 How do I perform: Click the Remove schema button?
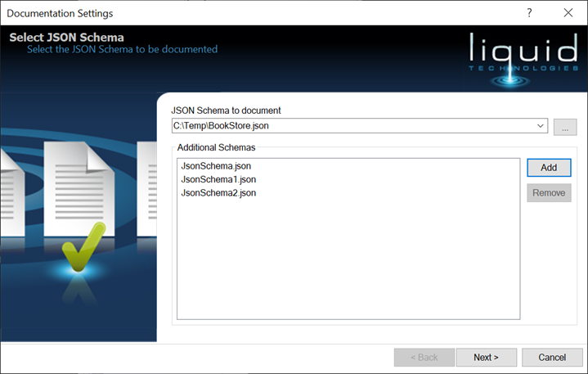(x=549, y=193)
